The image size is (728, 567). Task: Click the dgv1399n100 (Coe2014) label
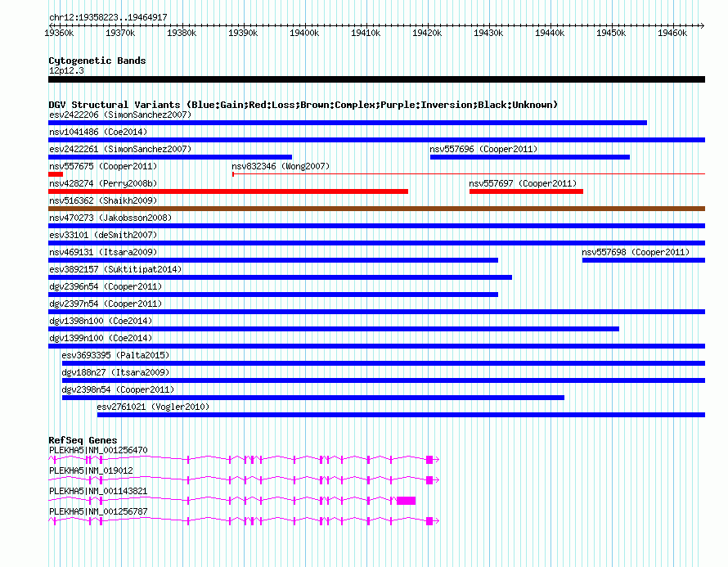pos(101,338)
